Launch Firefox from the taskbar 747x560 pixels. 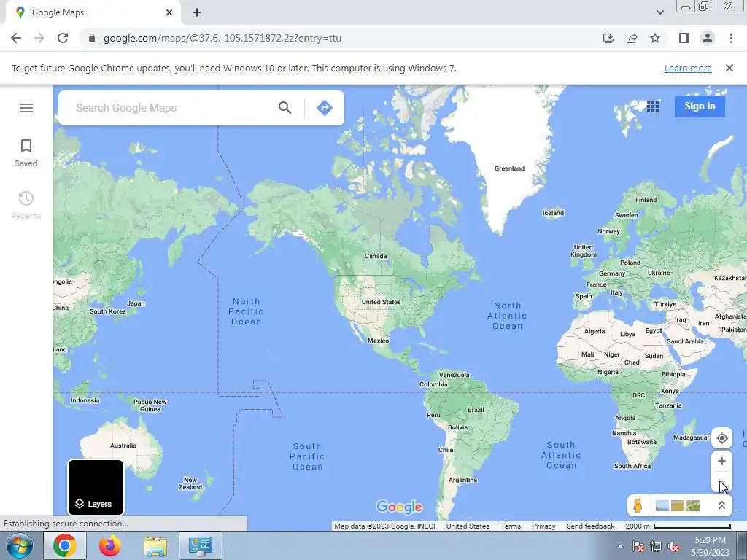click(x=110, y=545)
